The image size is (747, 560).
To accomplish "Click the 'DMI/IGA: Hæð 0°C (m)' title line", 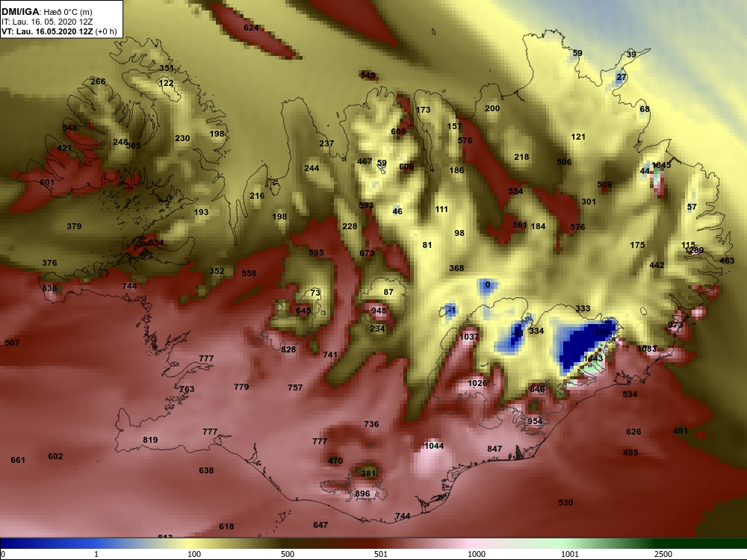I will [x=47, y=12].
